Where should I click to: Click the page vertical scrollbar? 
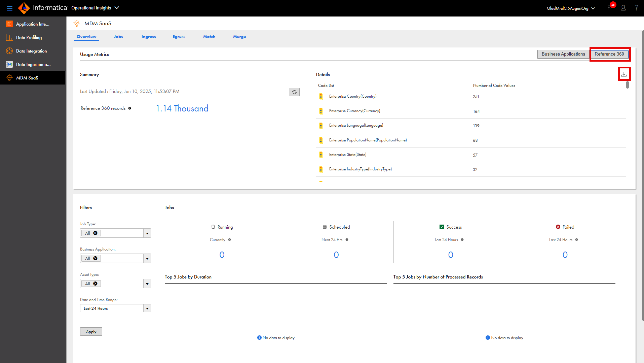pyautogui.click(x=642, y=175)
